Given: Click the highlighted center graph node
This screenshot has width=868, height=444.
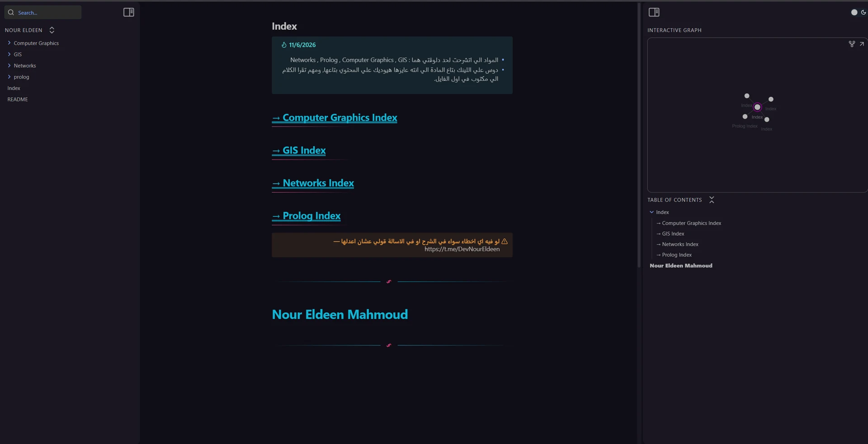Looking at the screenshot, I should click(x=757, y=107).
